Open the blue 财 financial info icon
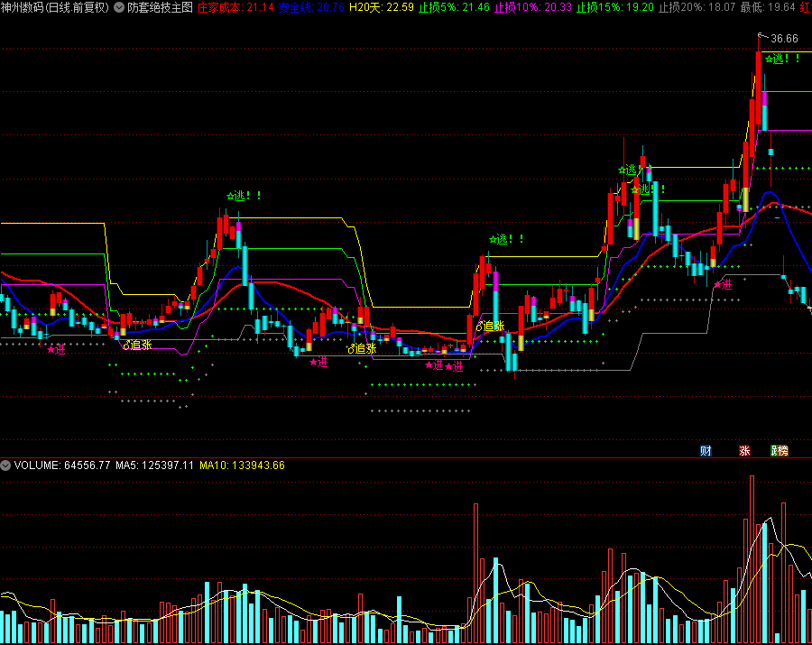 (706, 451)
